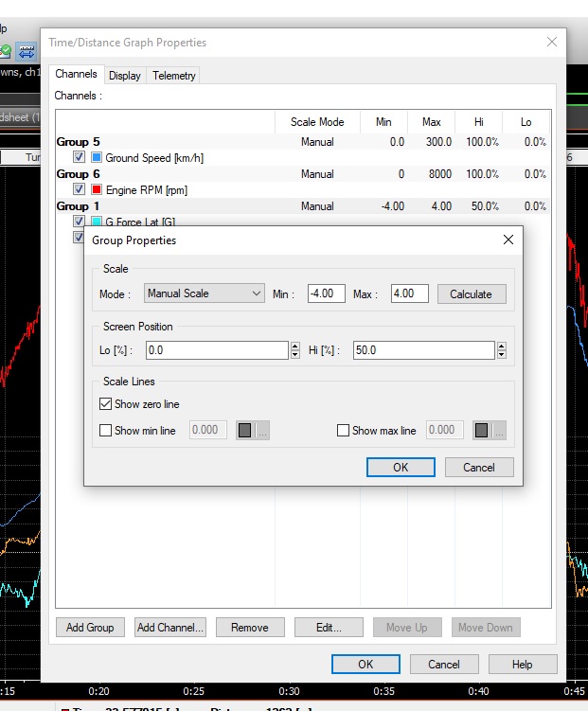The image size is (588, 711).
Task: Switch to the Channels tab
Action: [x=76, y=74]
